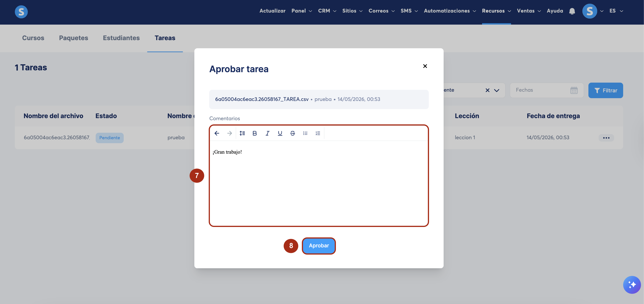Click the redo arrow in comment editor
Image resolution: width=644 pixels, height=304 pixels.
(230, 133)
